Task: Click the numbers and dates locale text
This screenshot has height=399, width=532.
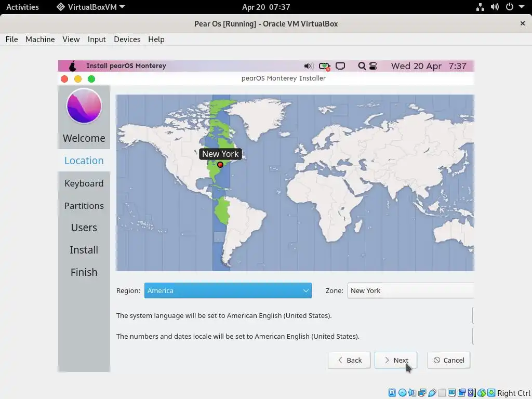Action: [238, 336]
